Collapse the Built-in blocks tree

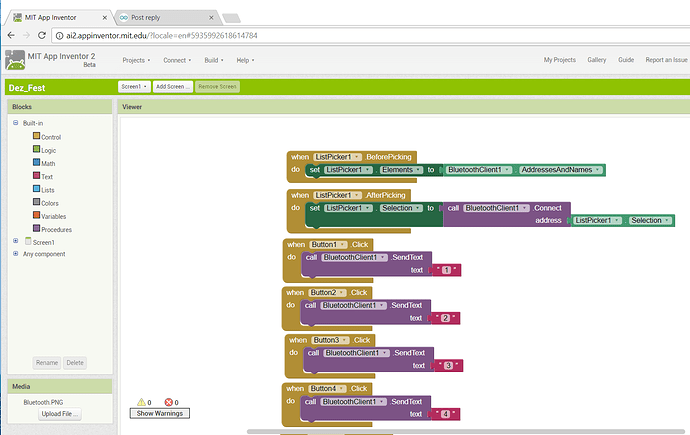pyautogui.click(x=15, y=123)
